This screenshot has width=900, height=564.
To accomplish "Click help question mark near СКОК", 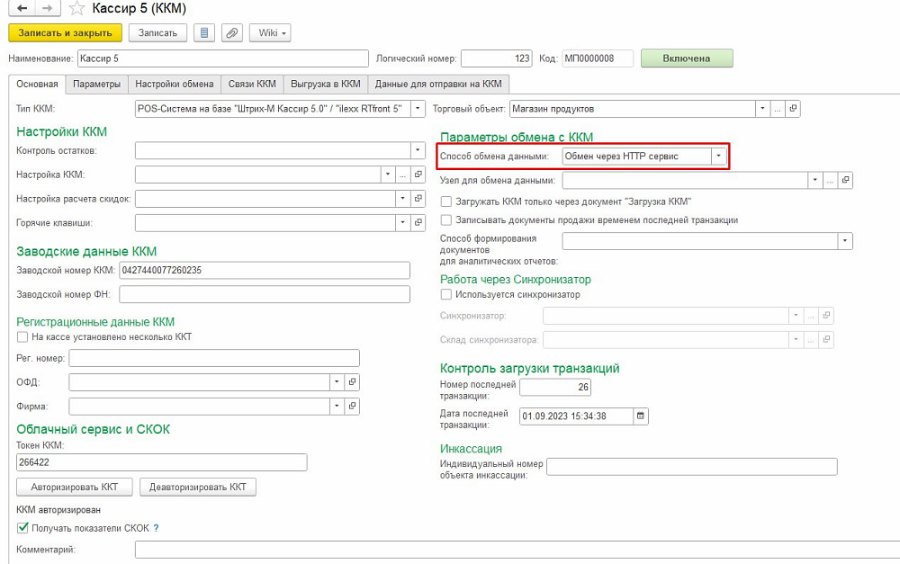I will coord(156,528).
